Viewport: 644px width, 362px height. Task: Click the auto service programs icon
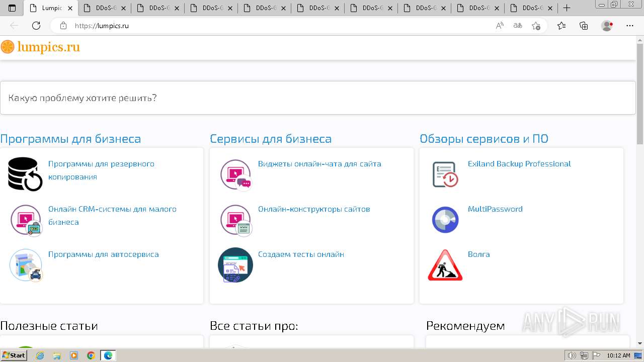tap(26, 265)
